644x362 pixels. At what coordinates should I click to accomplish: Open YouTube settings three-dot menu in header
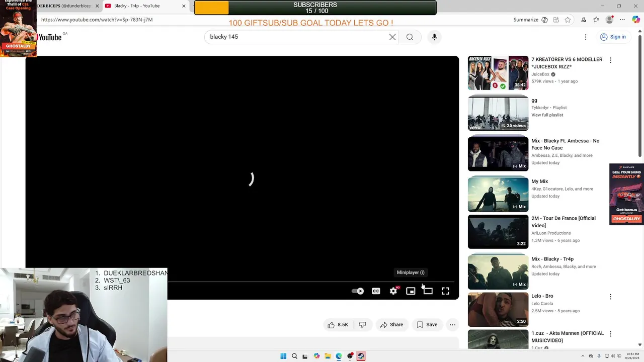(586, 37)
